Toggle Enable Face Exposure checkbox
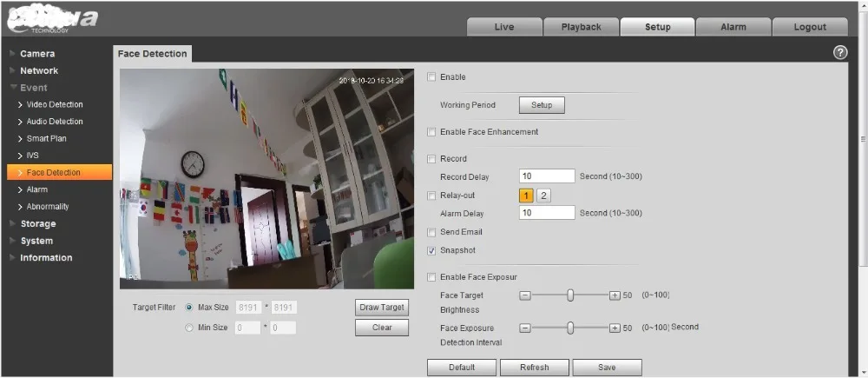Image resolution: width=868 pixels, height=378 pixels. (431, 277)
